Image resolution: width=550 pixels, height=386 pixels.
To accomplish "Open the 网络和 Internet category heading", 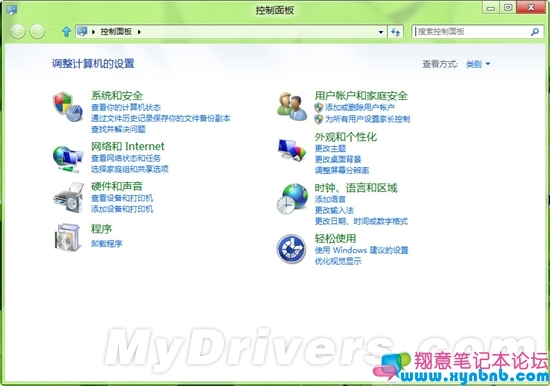I will pyautogui.click(x=128, y=146).
